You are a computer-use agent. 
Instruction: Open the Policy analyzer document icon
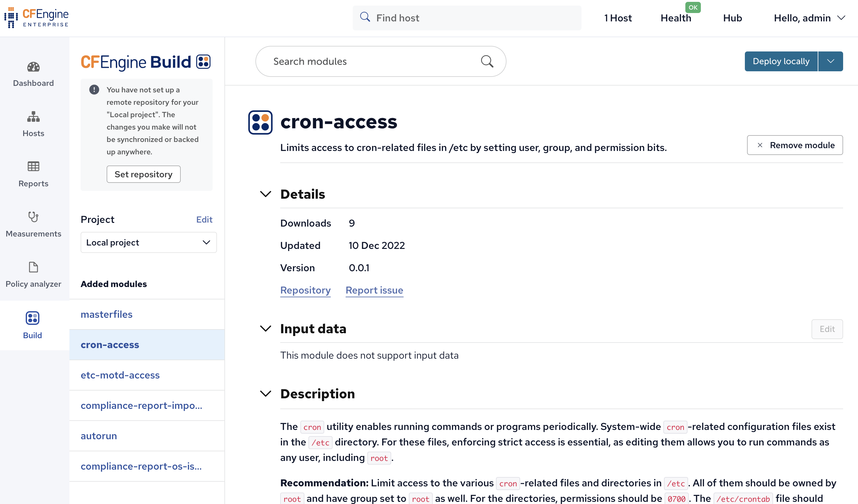33,267
